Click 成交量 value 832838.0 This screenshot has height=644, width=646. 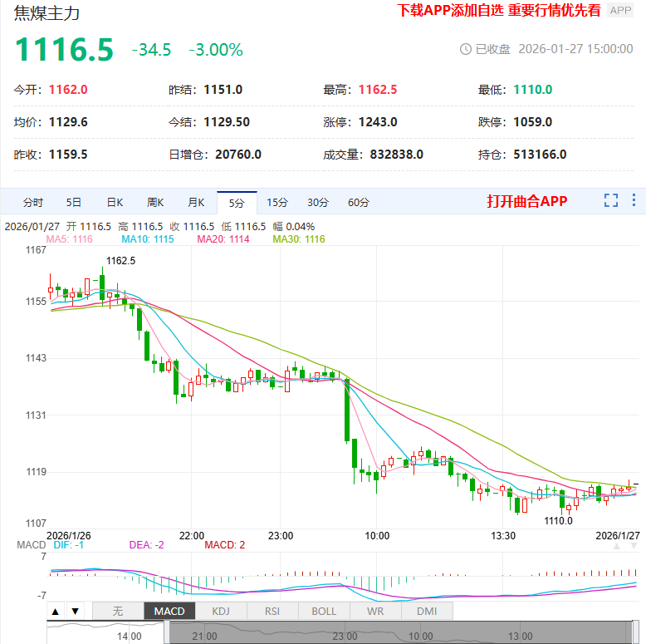(x=396, y=155)
